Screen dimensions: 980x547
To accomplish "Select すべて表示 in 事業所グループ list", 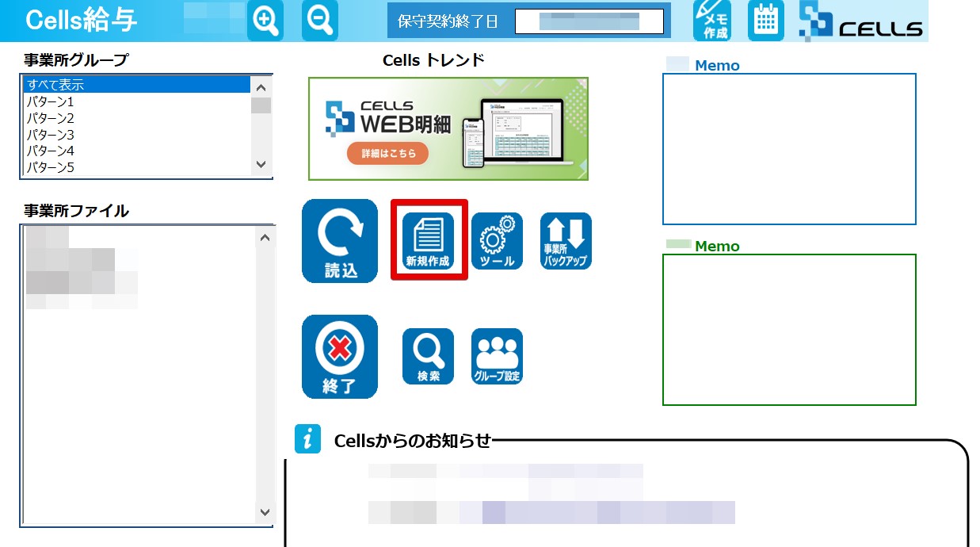I will (137, 85).
